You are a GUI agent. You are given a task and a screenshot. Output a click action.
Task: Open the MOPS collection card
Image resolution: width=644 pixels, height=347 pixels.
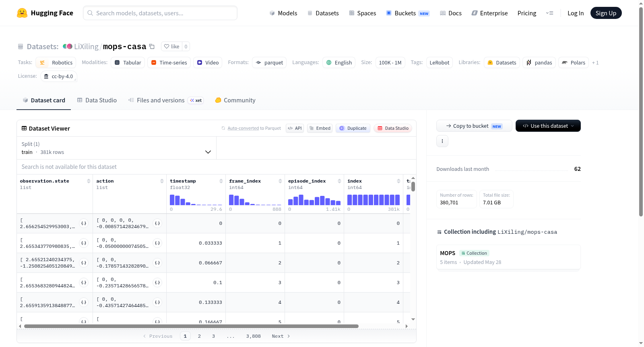pos(508,257)
